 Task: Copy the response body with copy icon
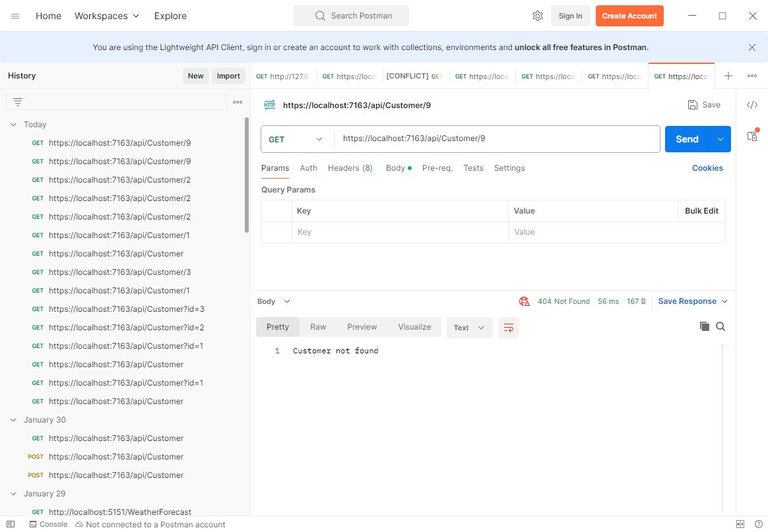(x=704, y=326)
